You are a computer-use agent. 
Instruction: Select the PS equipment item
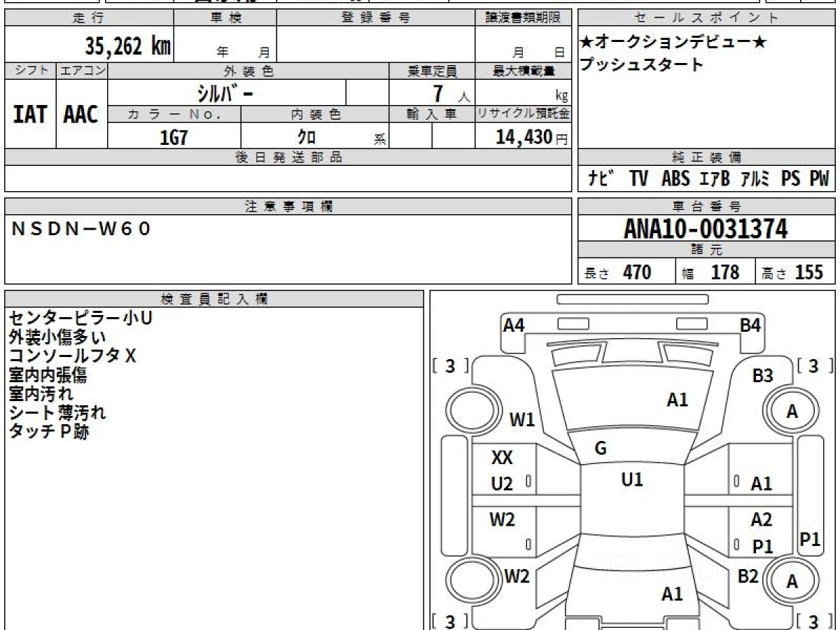[x=791, y=178]
